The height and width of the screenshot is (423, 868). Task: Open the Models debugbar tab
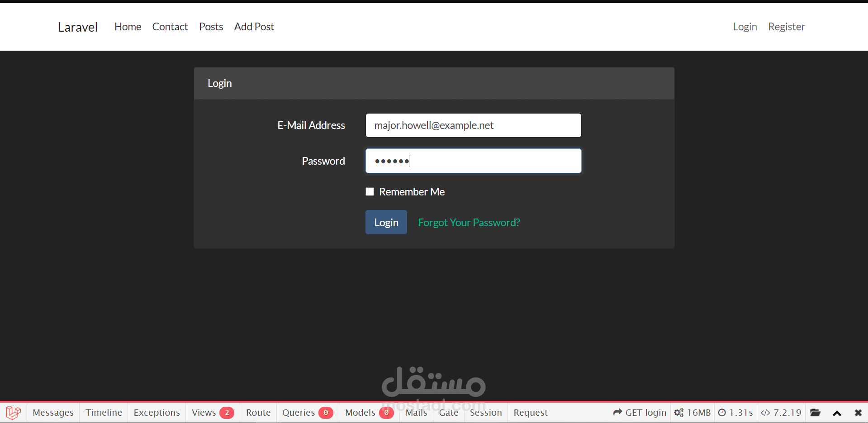pos(369,413)
